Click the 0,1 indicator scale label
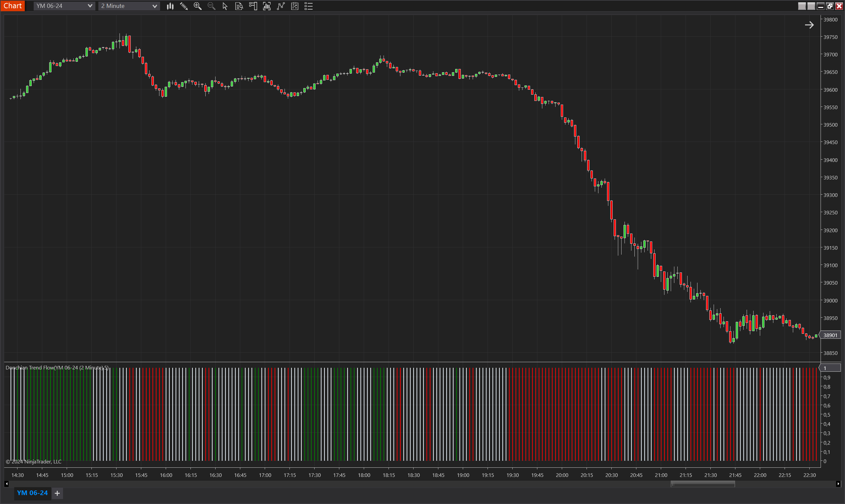The height and width of the screenshot is (504, 845). (x=827, y=452)
